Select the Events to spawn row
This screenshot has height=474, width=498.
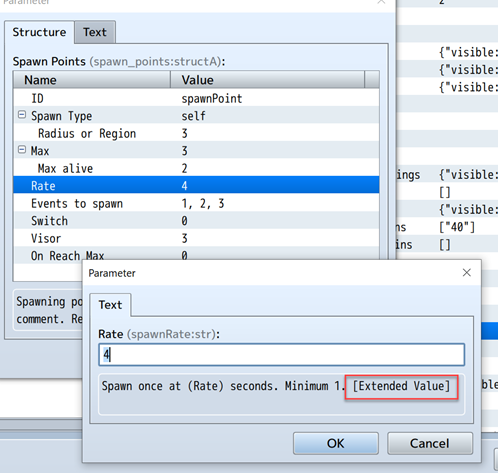[196, 203]
